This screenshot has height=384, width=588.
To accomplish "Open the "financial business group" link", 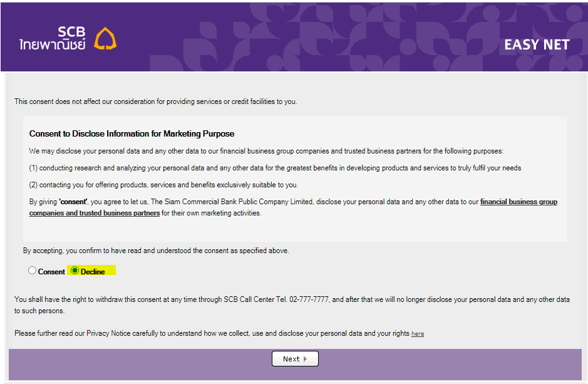I will click(518, 202).
